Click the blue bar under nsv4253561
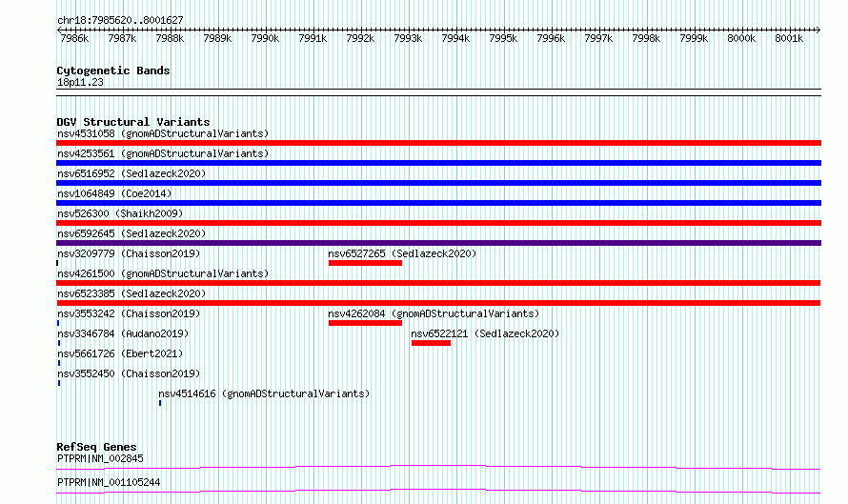The image size is (848, 504). [438, 163]
